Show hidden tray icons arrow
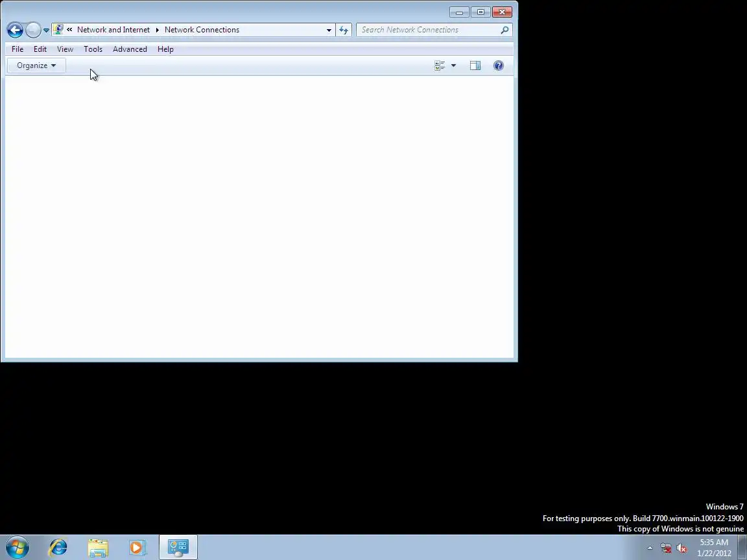747x560 pixels. point(650,548)
